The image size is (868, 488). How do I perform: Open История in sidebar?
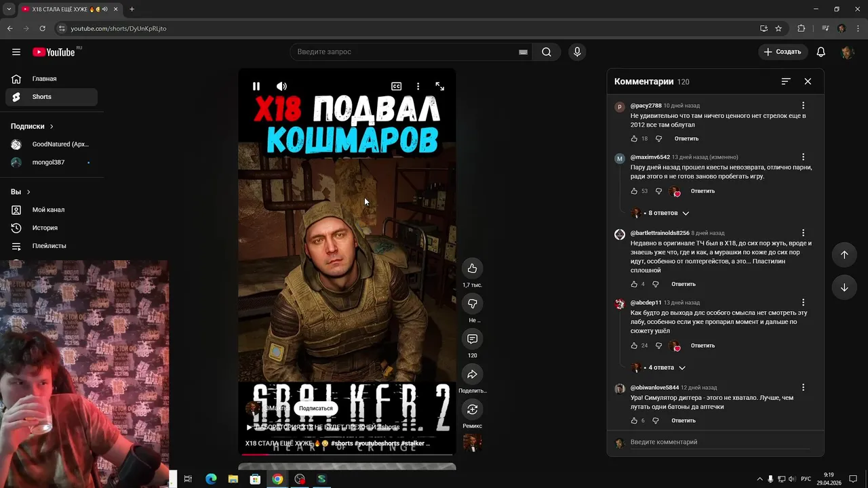click(52, 228)
